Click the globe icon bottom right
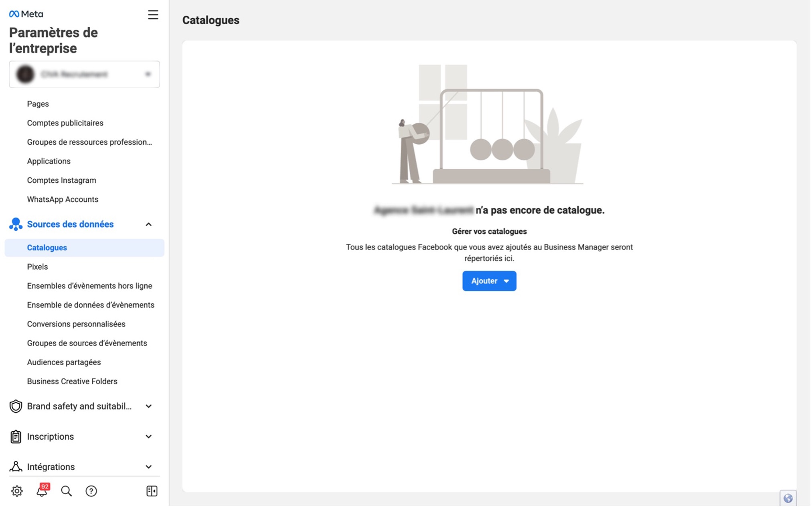Image resolution: width=812 pixels, height=507 pixels. click(x=789, y=499)
